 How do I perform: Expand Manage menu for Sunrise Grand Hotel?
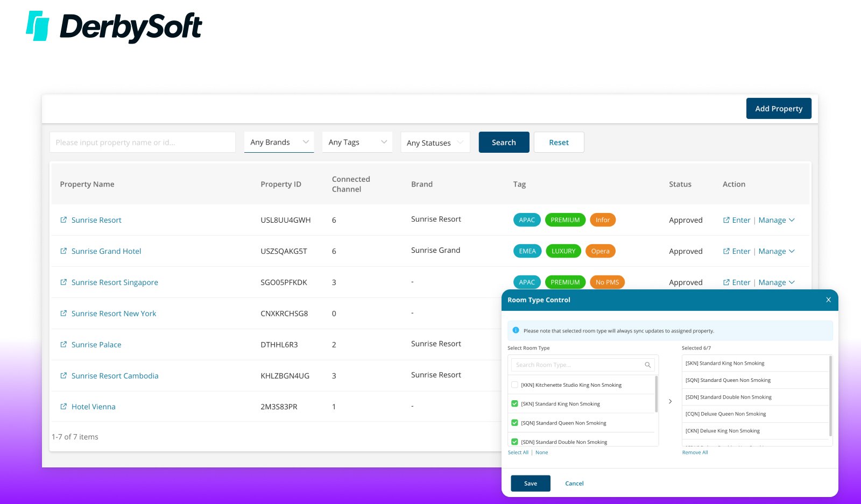point(777,251)
